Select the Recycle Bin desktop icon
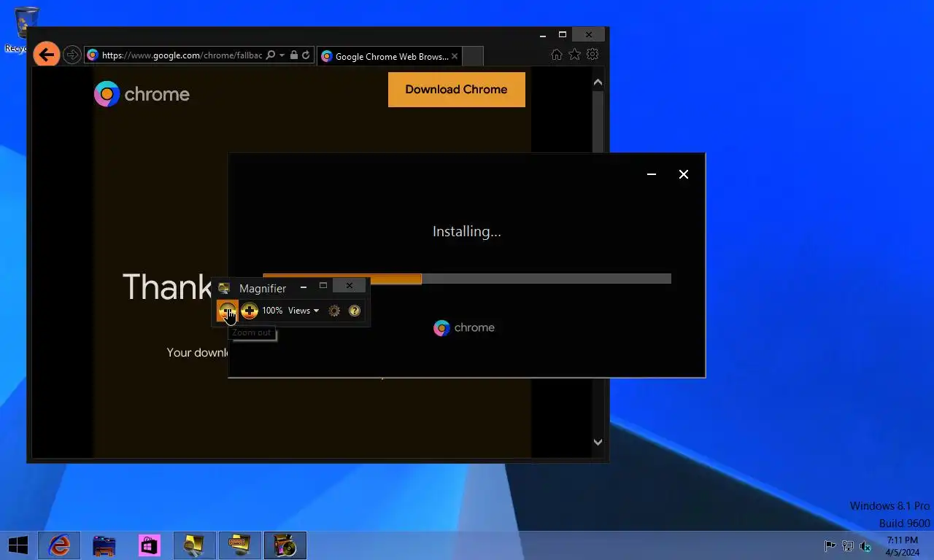The height and width of the screenshot is (560, 934). point(26,29)
